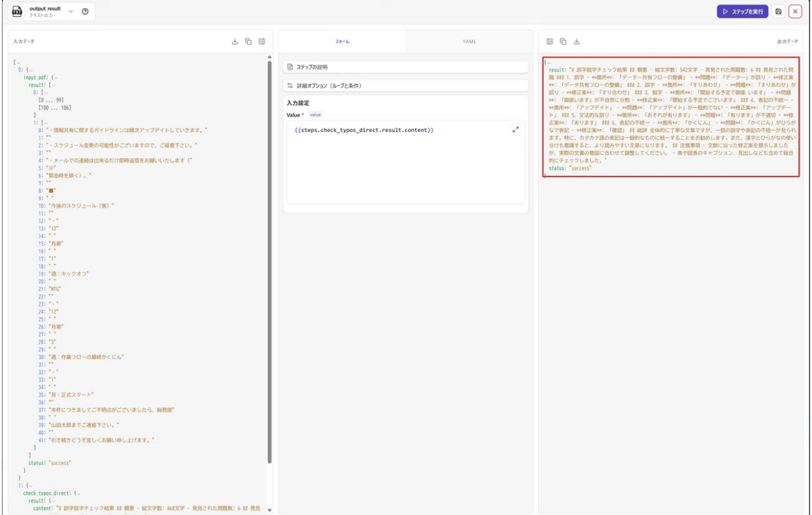Screen dimensions: 812x515
Task: Click the row "週：作業フローの最終かくにん"
Action: click(82, 357)
